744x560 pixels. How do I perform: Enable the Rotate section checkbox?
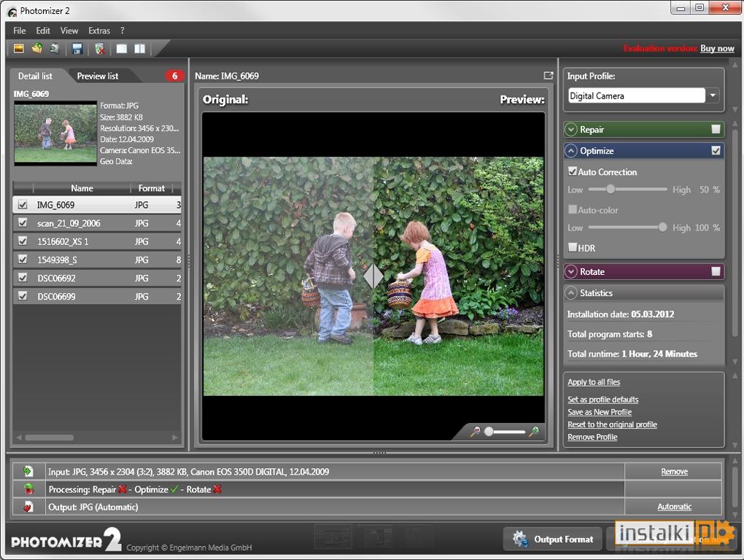click(x=716, y=271)
